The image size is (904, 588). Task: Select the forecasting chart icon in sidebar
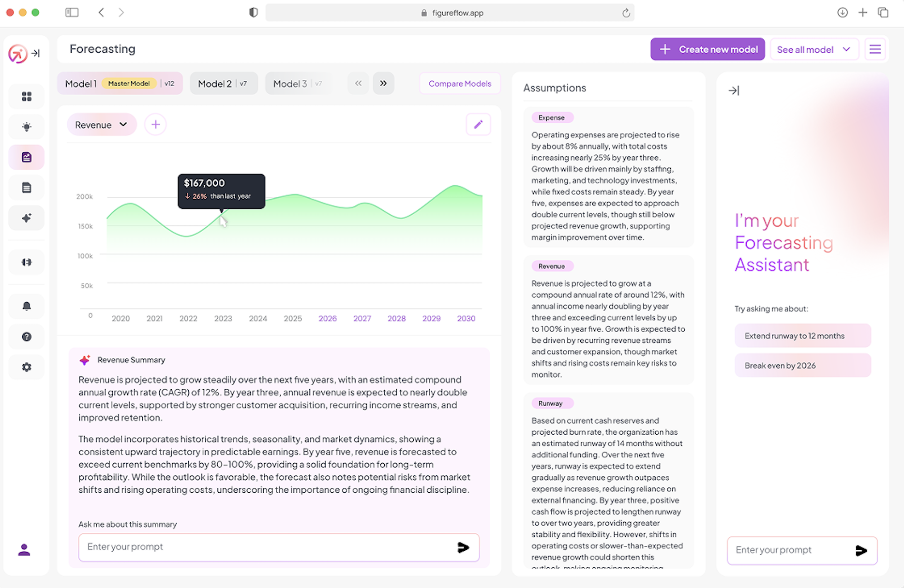(27, 157)
